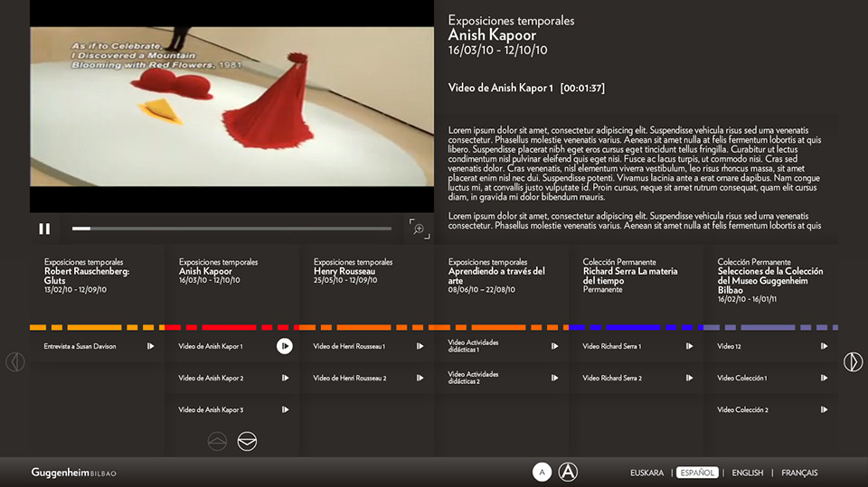The width and height of the screenshot is (868, 487).
Task: Play Video Colección 1
Action: [x=825, y=378]
